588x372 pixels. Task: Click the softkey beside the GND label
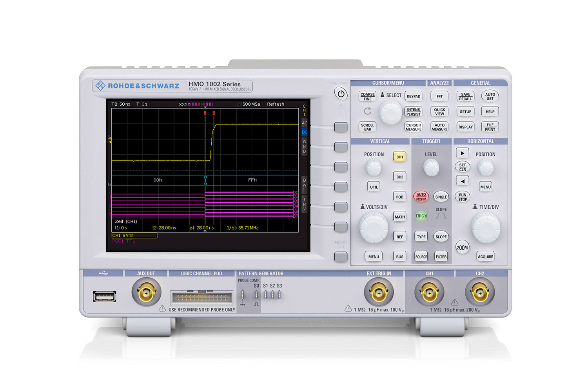[341, 147]
